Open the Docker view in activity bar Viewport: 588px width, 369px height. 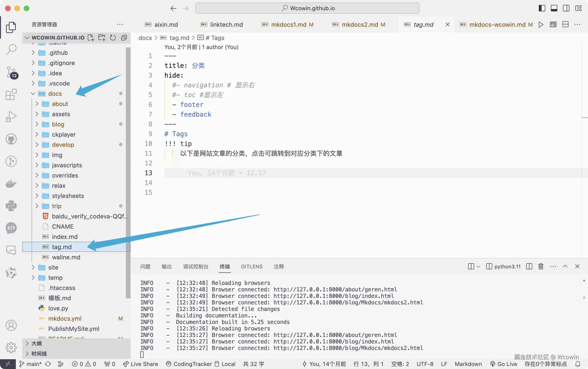tap(11, 184)
